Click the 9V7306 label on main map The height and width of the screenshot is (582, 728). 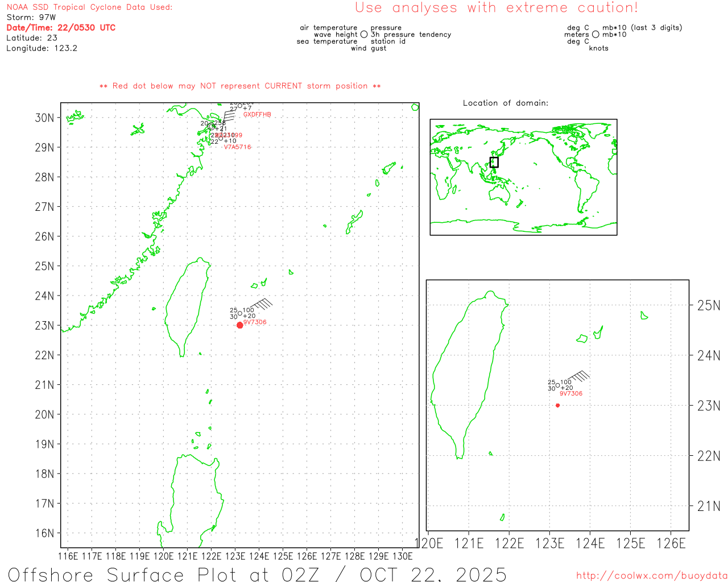[x=255, y=322]
